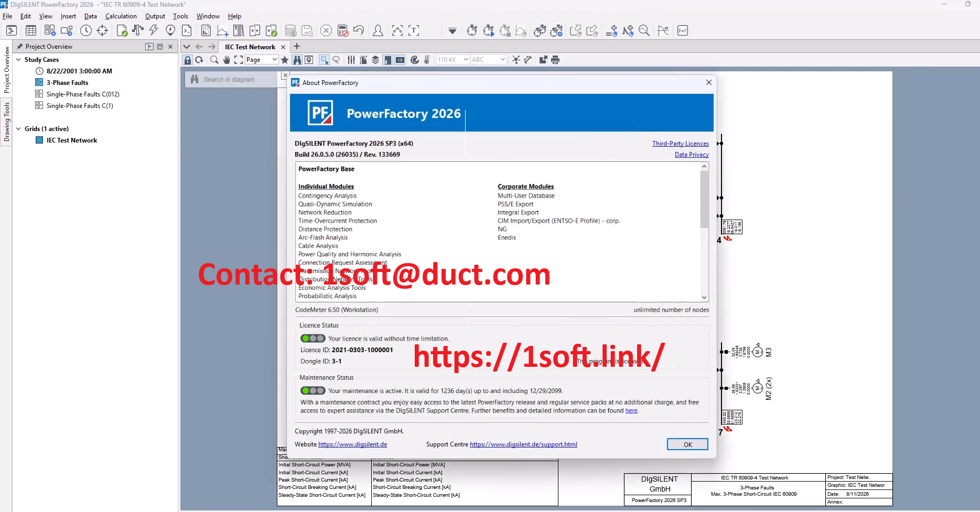
Task: Click the date/time of study case clock icon
Action: (x=86, y=30)
